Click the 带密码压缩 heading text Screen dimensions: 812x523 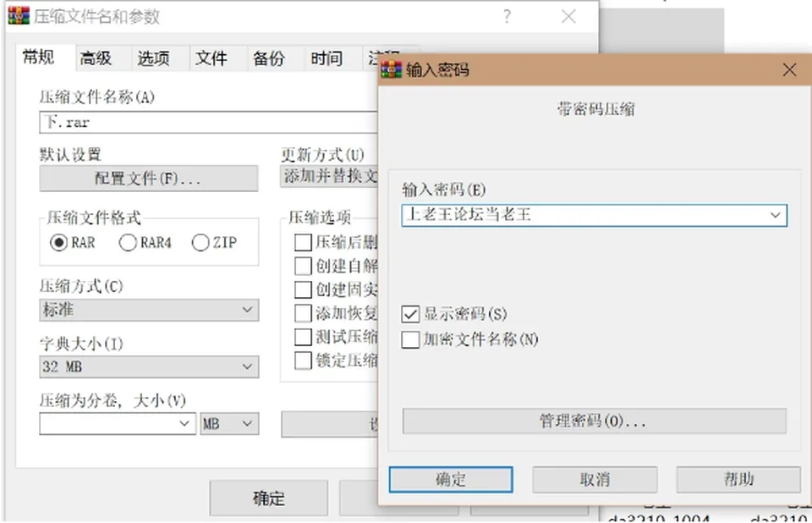coord(596,109)
